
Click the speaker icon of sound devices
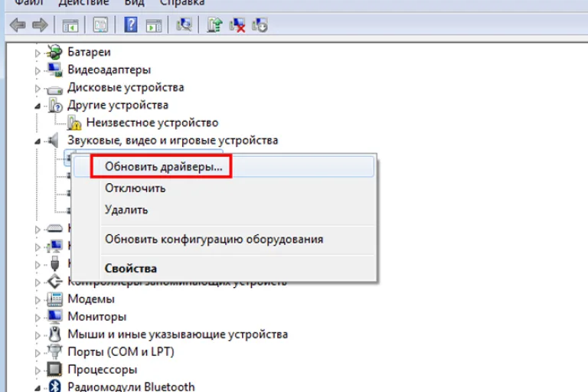coord(54,140)
